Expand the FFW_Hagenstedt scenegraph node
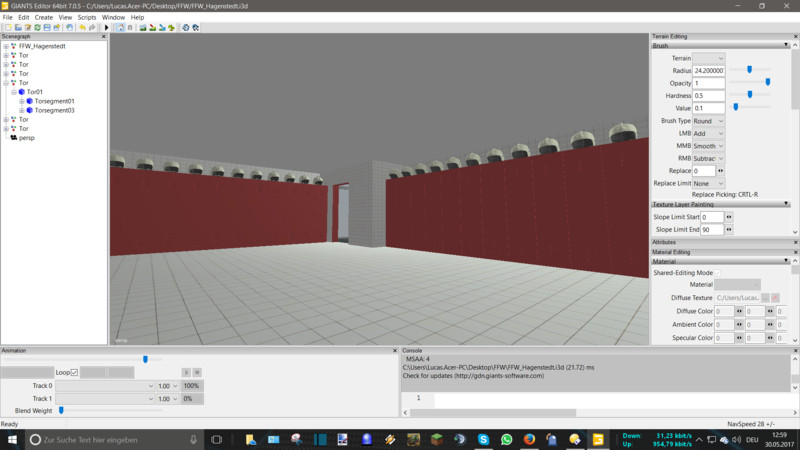 tap(6, 46)
